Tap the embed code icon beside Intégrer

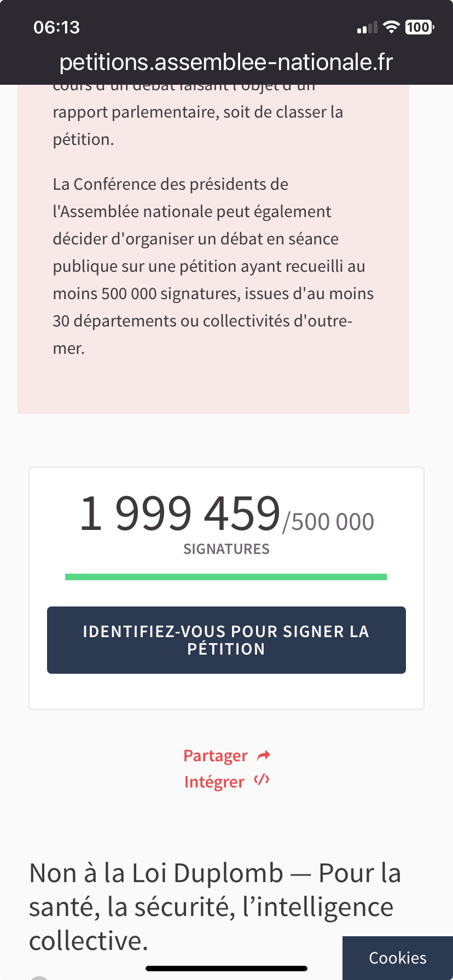262,780
